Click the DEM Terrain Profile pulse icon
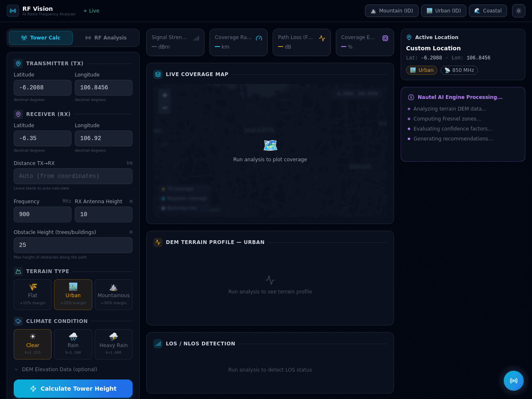 click(158, 242)
